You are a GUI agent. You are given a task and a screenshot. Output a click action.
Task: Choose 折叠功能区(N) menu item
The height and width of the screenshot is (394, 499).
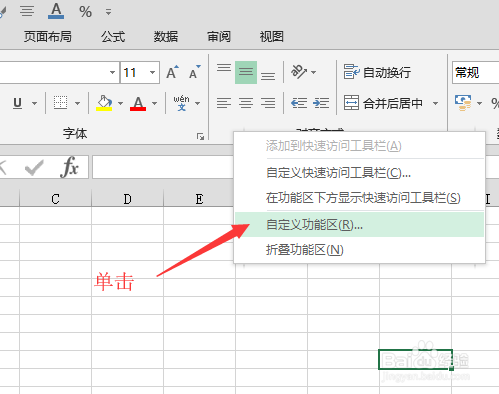[x=359, y=250]
